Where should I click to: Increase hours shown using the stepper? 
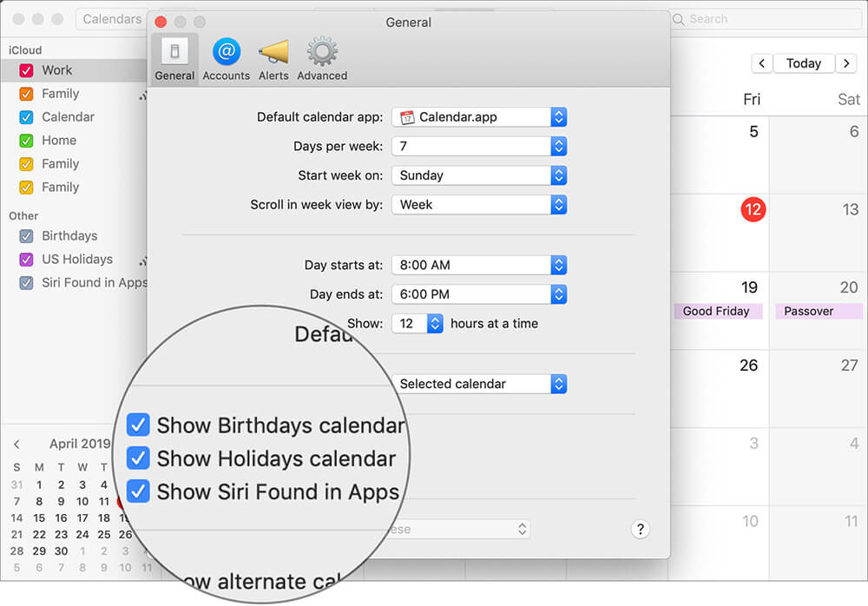pyautogui.click(x=434, y=319)
